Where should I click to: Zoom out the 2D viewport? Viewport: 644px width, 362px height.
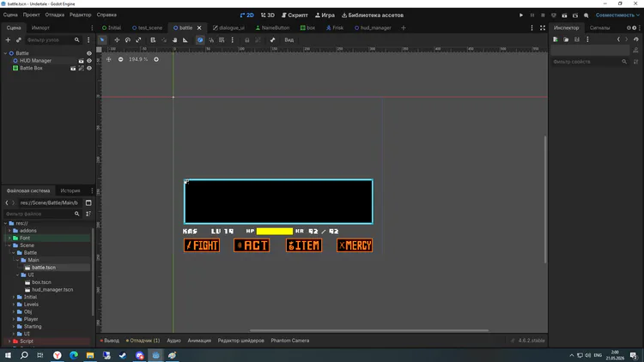click(x=121, y=59)
